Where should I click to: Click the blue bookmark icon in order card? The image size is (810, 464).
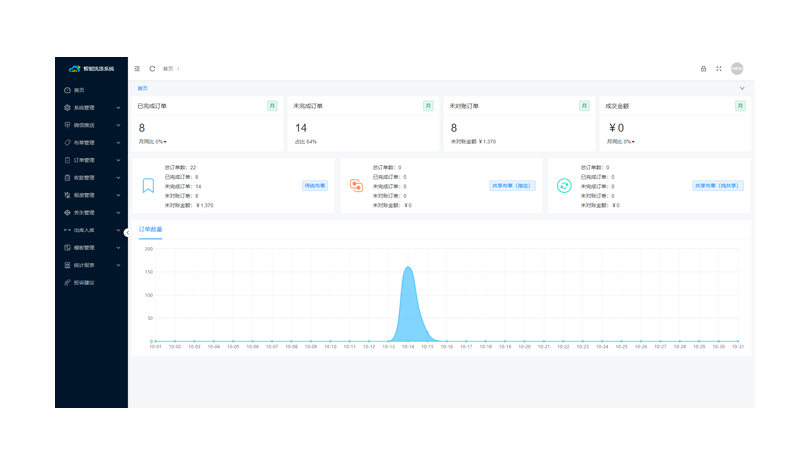[147, 185]
